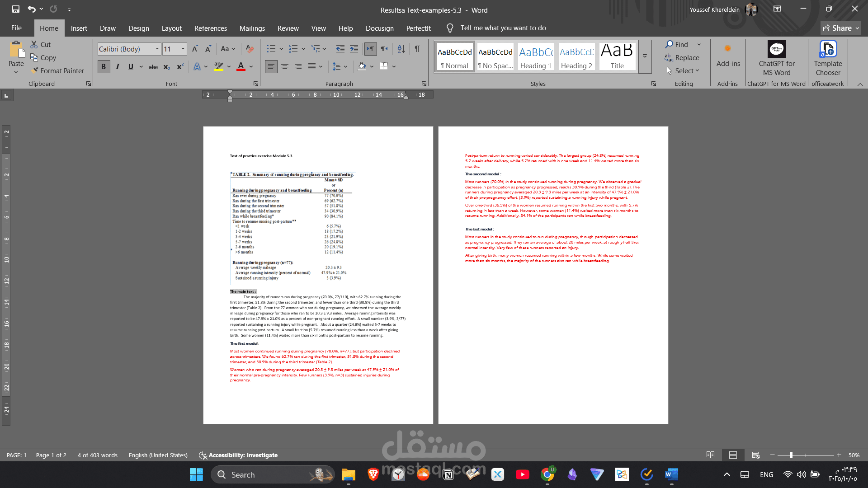
Task: Open the font size dropdown
Action: coord(183,49)
